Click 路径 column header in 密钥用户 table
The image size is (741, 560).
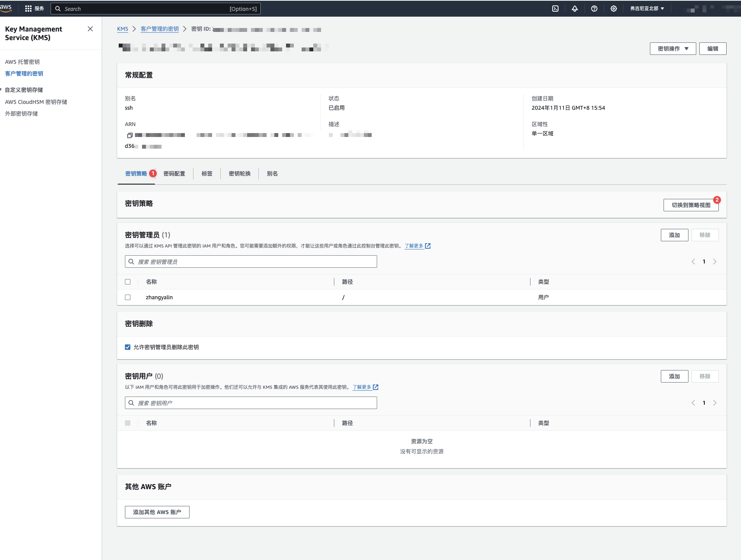(x=348, y=423)
